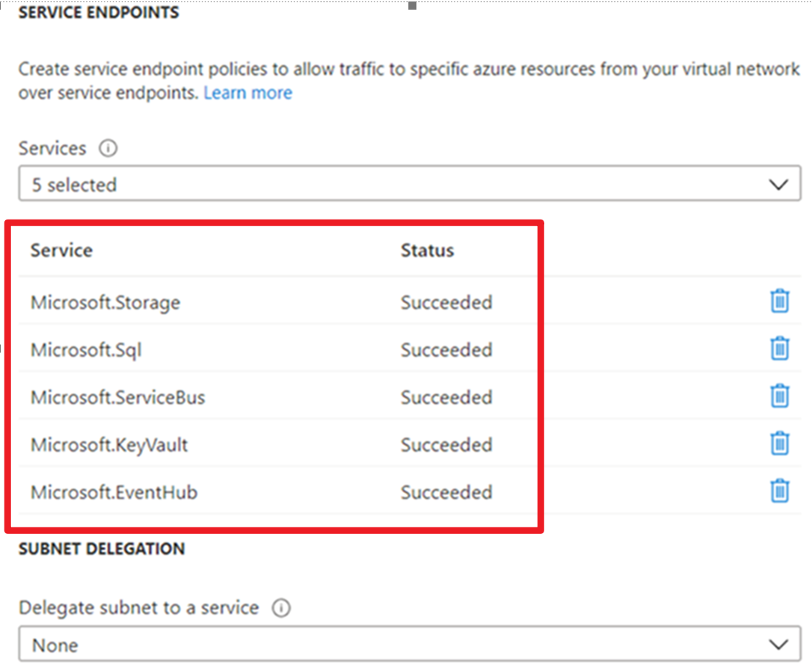
Task: Click Succeeded status for Microsoft.Storage
Action: 446,303
